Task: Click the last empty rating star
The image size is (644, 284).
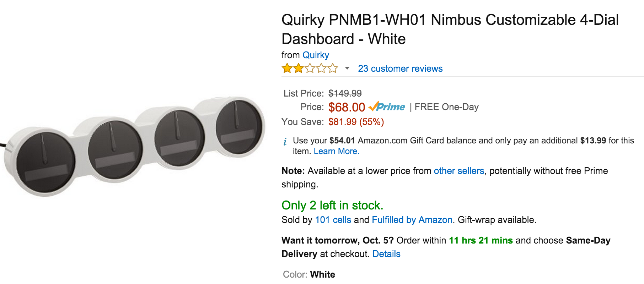Action: 333,68
